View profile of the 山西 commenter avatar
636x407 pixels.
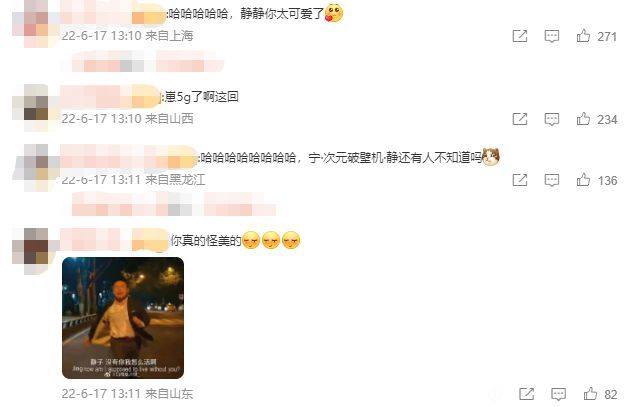[x=36, y=108]
